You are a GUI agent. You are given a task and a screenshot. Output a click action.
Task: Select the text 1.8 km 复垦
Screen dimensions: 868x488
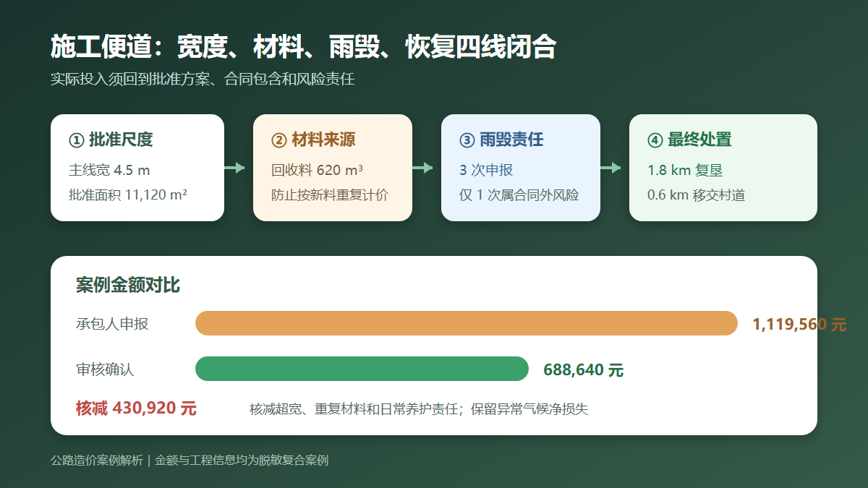point(685,171)
